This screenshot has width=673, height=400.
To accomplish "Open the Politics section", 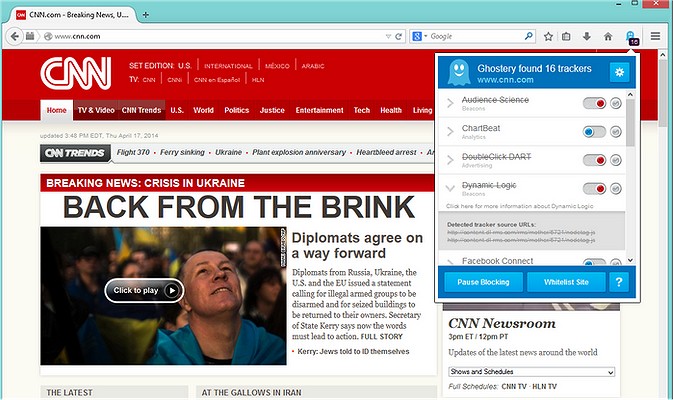I will coord(236,110).
